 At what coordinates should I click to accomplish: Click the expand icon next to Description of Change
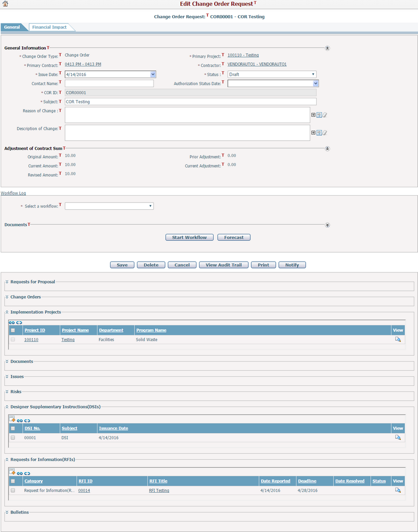[313, 133]
